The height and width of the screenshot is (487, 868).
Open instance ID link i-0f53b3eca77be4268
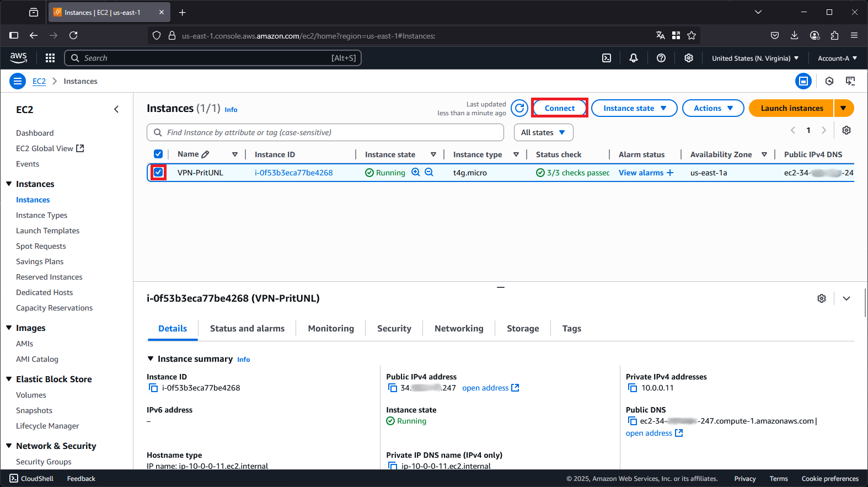(x=294, y=173)
